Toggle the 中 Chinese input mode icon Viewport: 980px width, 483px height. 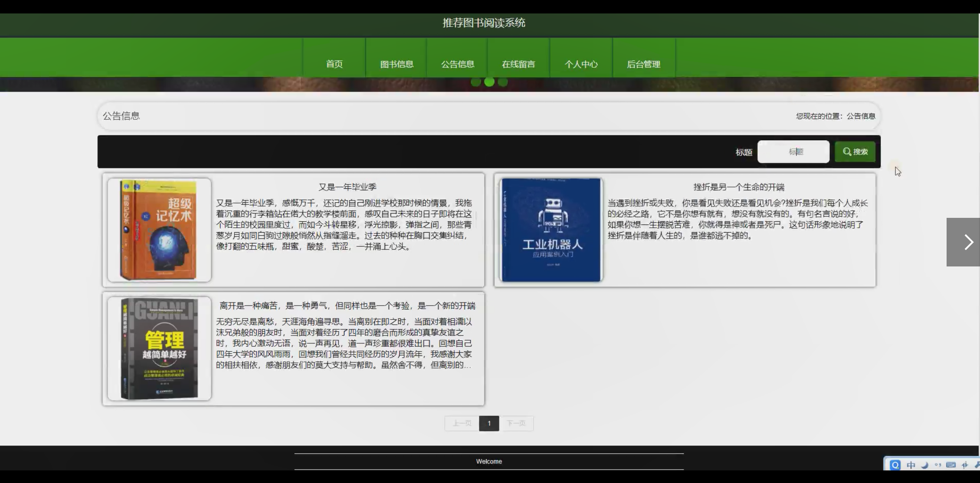coord(911,465)
